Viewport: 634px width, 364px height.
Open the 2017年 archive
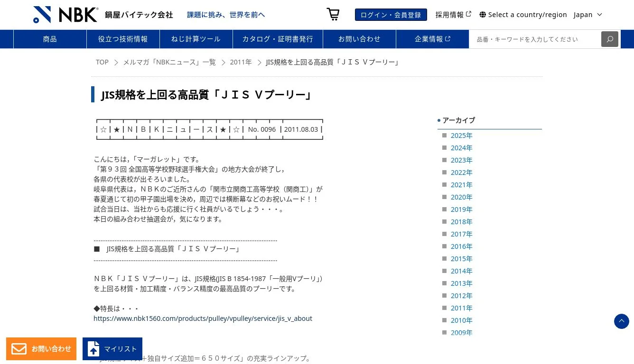[462, 234]
